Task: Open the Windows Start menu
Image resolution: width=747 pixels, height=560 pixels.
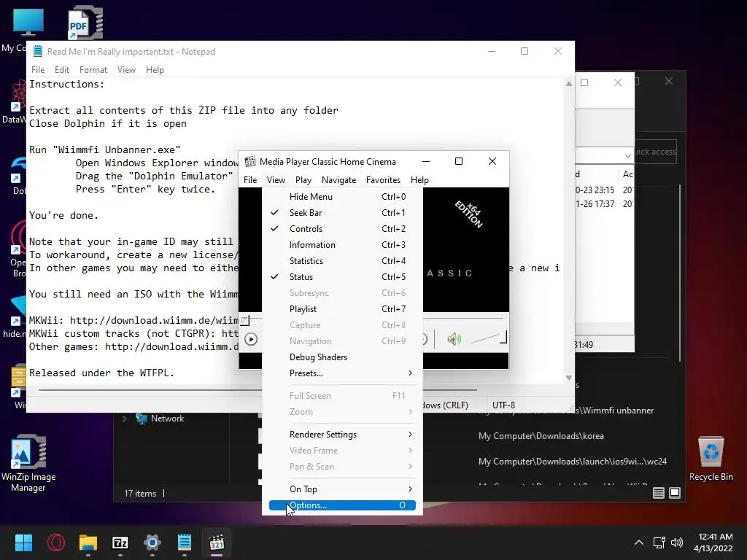Action: click(23, 542)
